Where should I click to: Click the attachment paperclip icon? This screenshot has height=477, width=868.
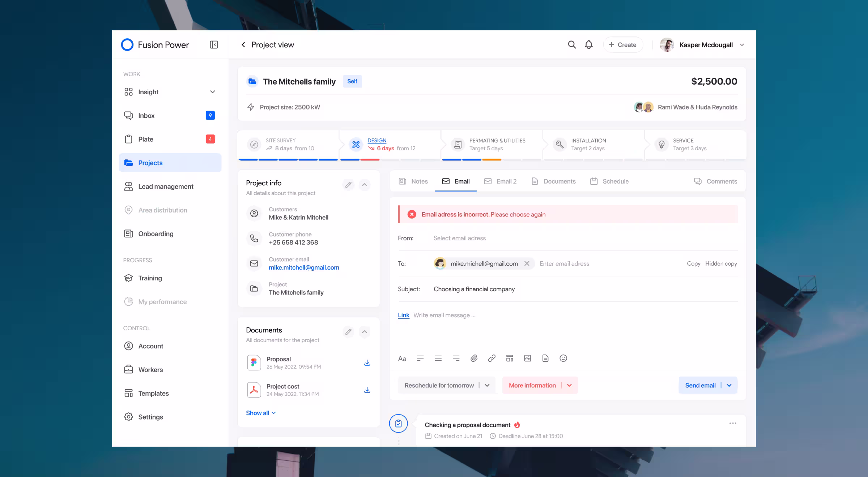pyautogui.click(x=474, y=358)
